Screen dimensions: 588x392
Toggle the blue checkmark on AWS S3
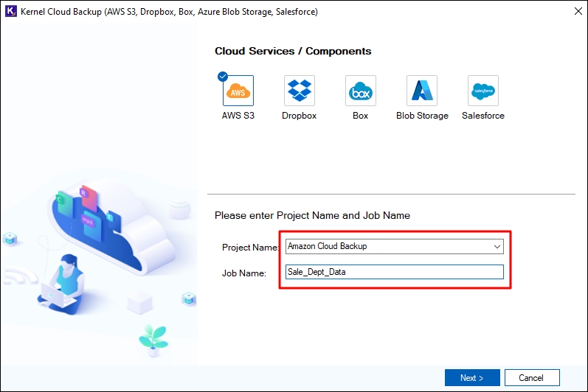pos(223,77)
